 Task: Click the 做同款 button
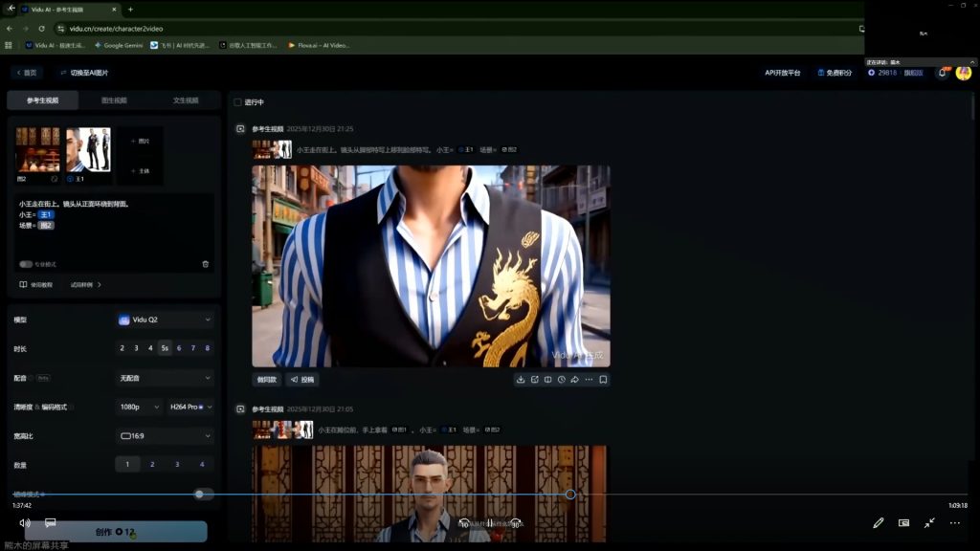(267, 380)
